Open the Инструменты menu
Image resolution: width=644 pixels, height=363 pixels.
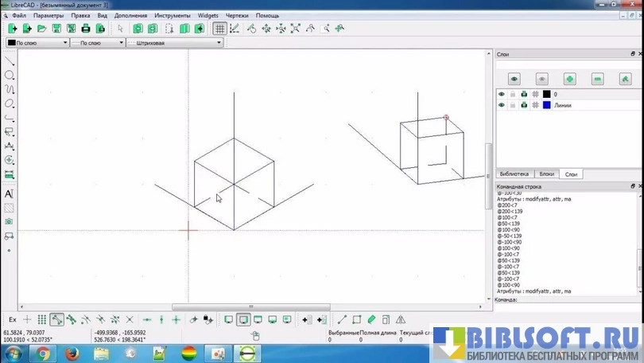172,15
